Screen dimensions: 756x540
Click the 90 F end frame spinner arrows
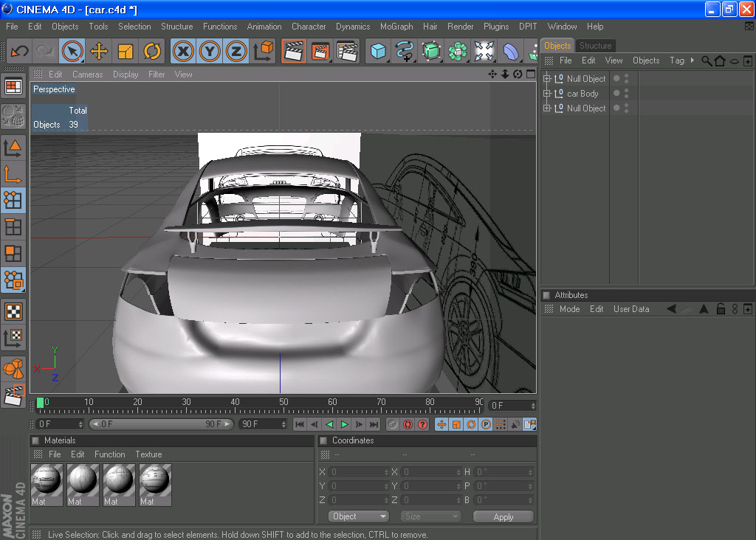coord(283,424)
